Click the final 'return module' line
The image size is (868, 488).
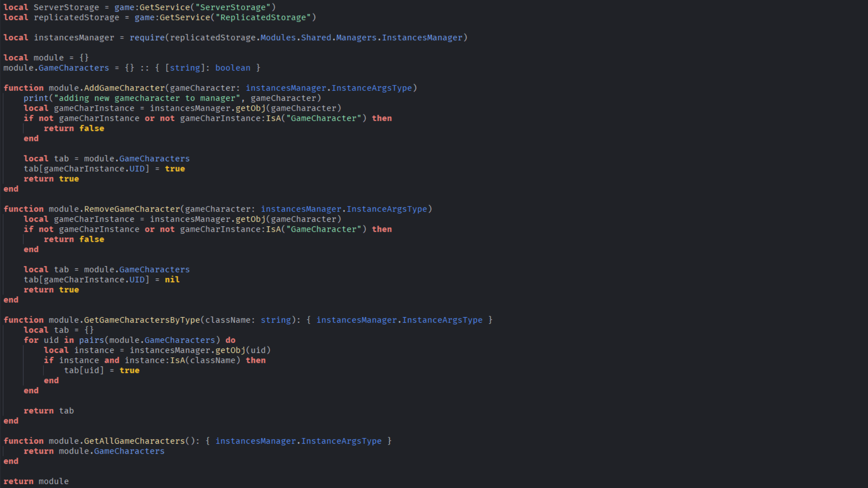coord(36,482)
